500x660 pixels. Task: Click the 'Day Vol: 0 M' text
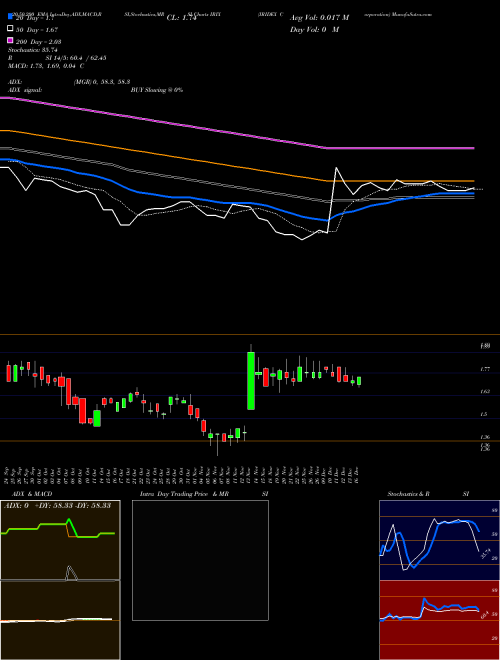coord(314,30)
